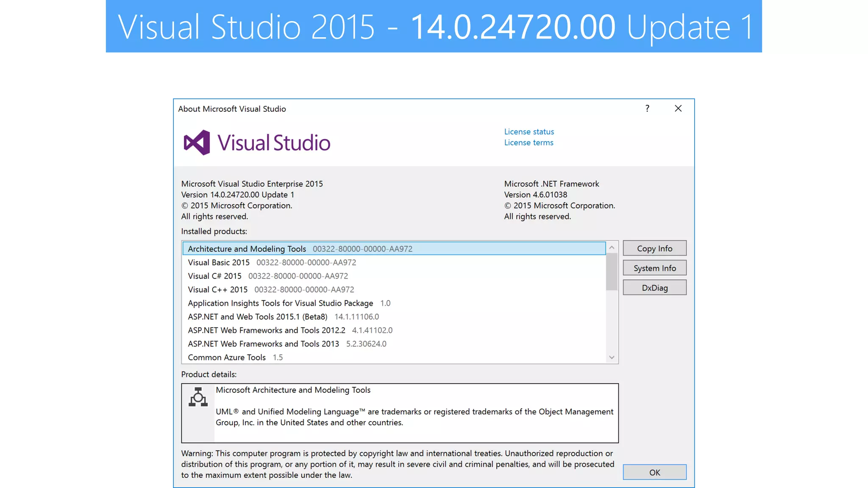
Task: Open the License status link
Action: 529,132
